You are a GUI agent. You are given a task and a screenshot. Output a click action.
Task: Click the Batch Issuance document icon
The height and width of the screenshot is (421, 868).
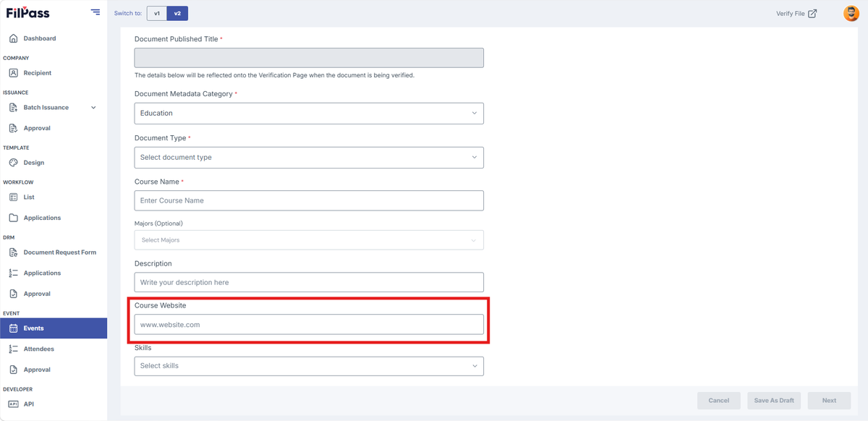13,108
